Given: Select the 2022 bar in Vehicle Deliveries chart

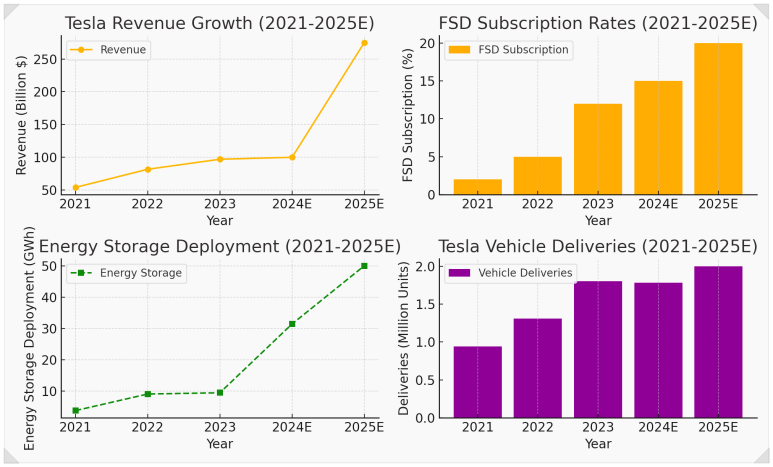Looking at the screenshot, I should (x=538, y=368).
